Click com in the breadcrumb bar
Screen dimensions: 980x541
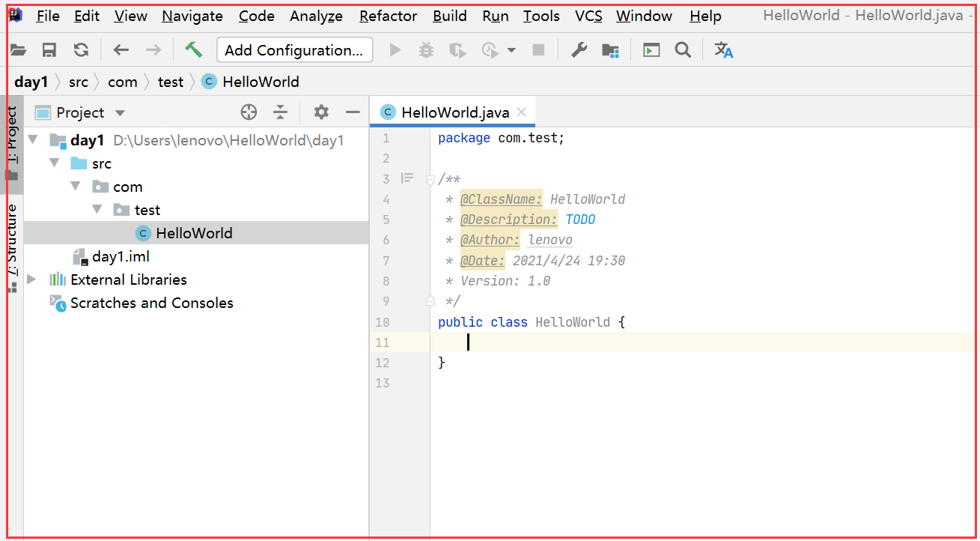(123, 82)
